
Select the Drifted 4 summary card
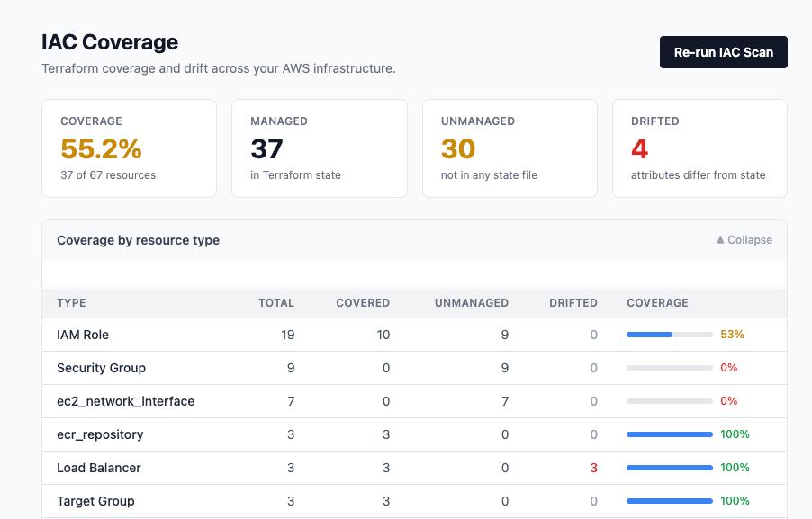coord(699,148)
